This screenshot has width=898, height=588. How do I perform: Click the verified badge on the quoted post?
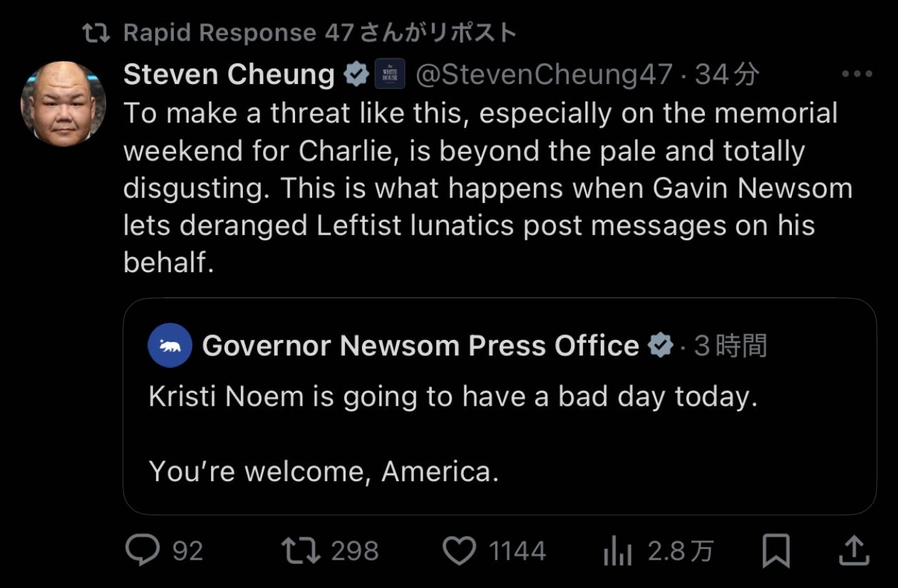click(x=660, y=346)
